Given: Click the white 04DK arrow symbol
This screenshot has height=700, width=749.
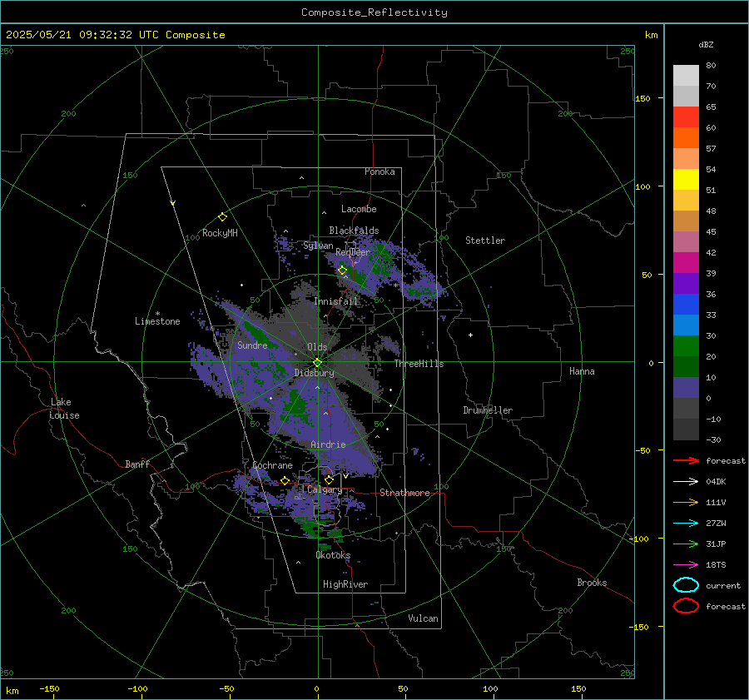Looking at the screenshot, I should [x=686, y=482].
